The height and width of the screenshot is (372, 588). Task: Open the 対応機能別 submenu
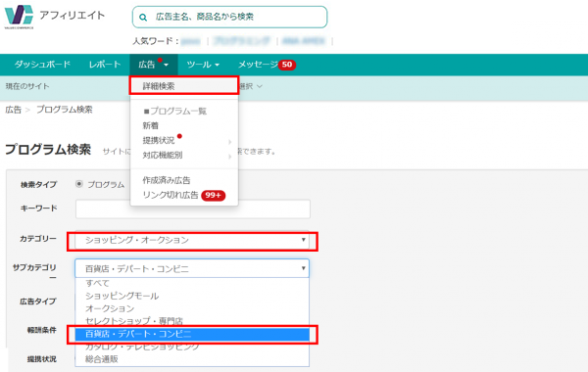click(163, 155)
